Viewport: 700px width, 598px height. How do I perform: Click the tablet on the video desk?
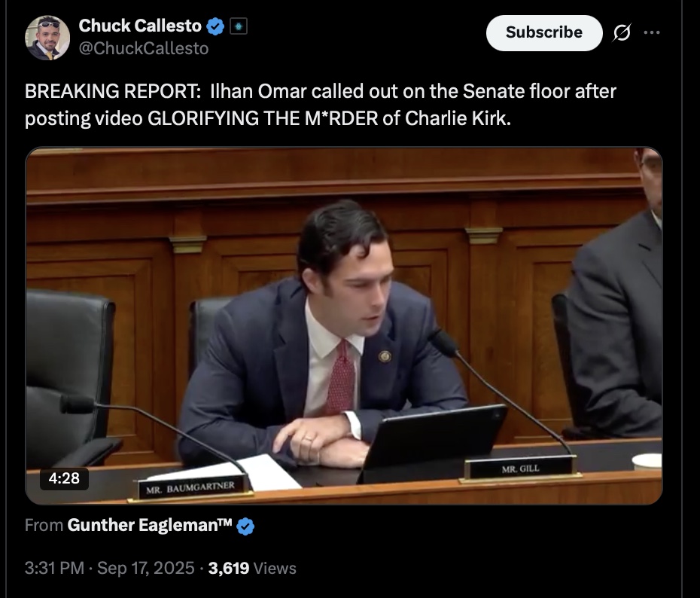pyautogui.click(x=433, y=442)
